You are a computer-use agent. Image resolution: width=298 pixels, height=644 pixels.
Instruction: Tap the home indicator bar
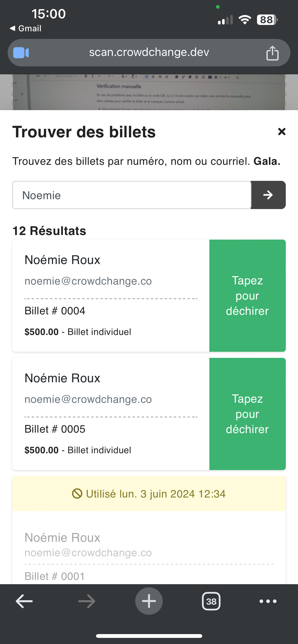[x=149, y=636]
